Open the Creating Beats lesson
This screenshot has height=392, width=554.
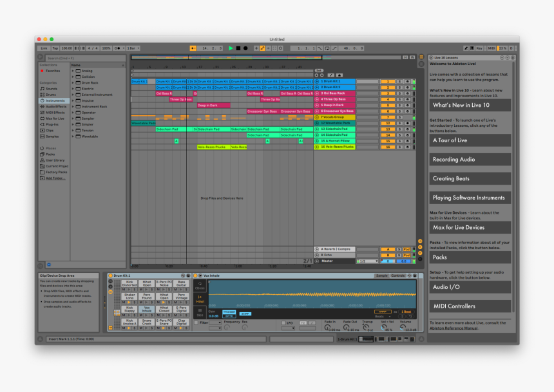470,178
